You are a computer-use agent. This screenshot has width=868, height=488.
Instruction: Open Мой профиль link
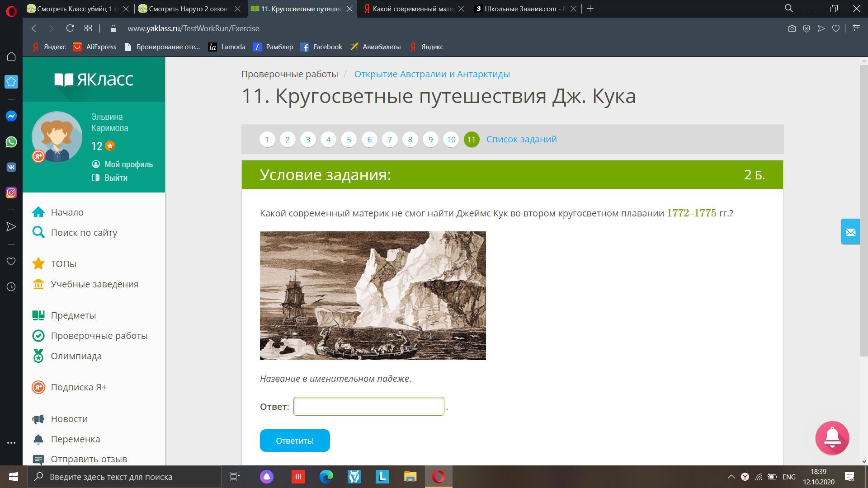[x=128, y=164]
